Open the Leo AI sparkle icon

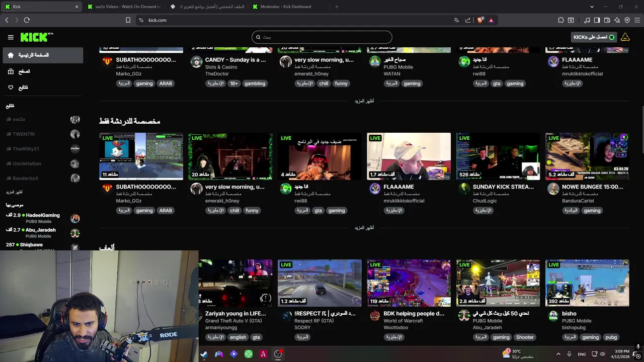pyautogui.click(x=617, y=20)
